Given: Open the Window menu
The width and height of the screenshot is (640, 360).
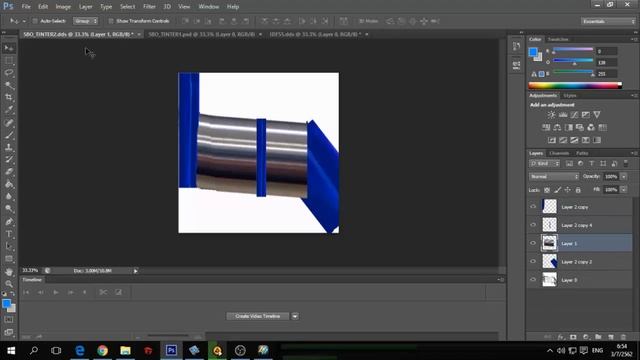Looking at the screenshot, I should pyautogui.click(x=209, y=7).
